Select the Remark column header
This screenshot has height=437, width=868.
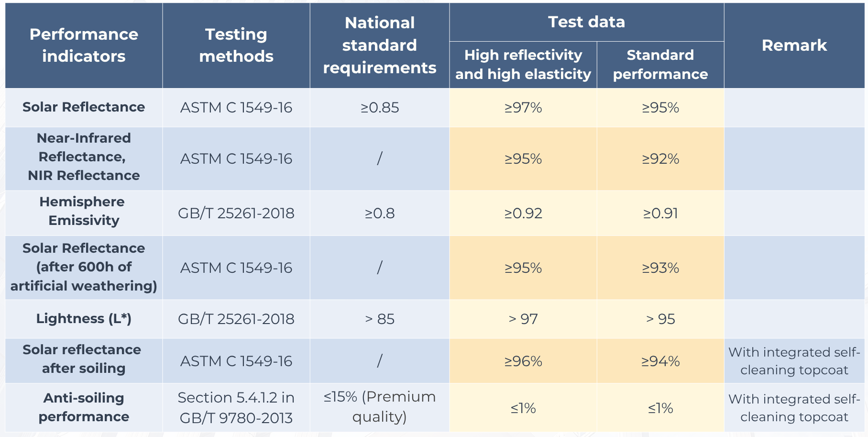[794, 45]
